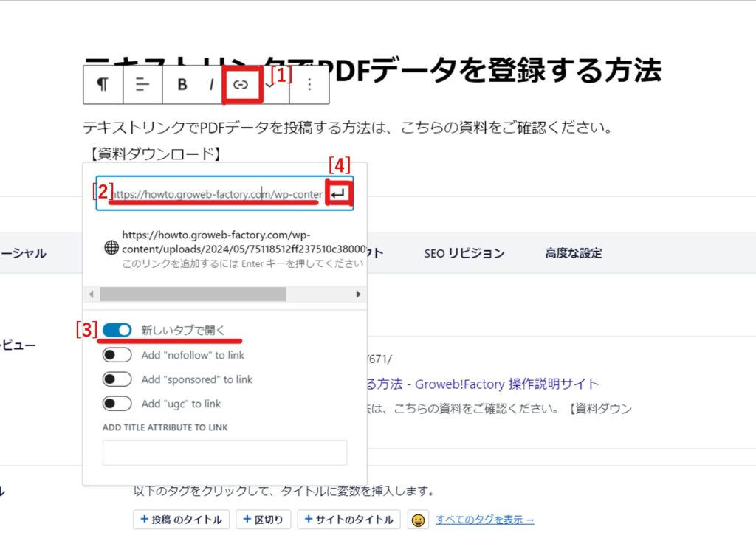The height and width of the screenshot is (538, 756).
Task: Toggle italic formatting in block toolbar
Action: [211, 84]
